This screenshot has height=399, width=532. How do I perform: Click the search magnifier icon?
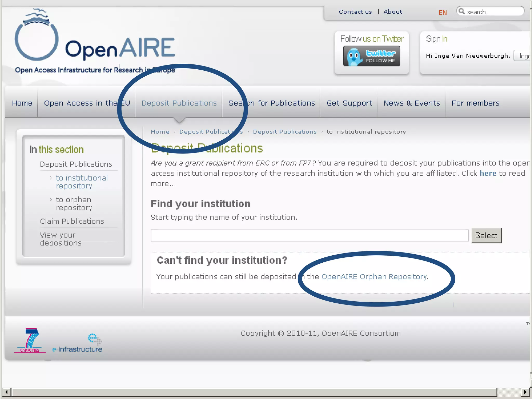(x=461, y=11)
